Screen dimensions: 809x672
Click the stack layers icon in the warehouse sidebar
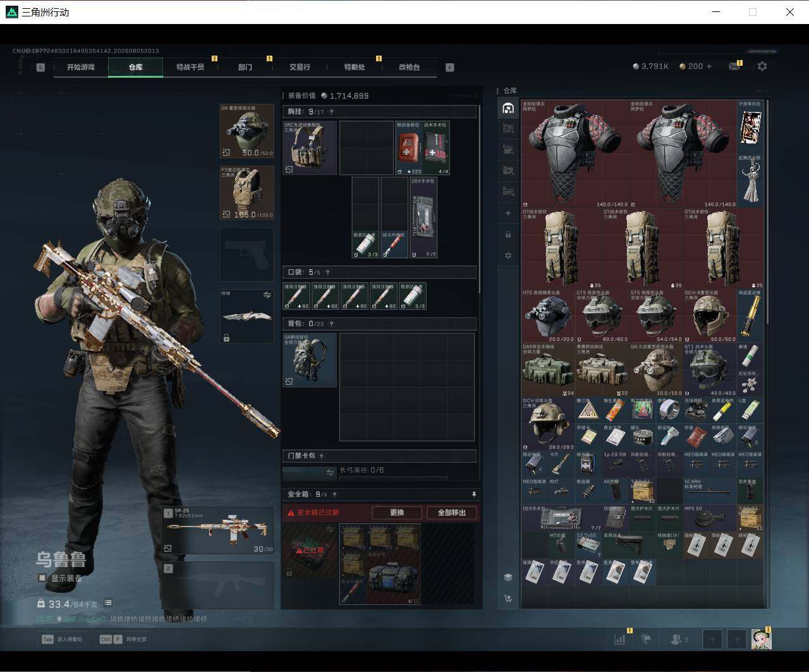(x=508, y=577)
